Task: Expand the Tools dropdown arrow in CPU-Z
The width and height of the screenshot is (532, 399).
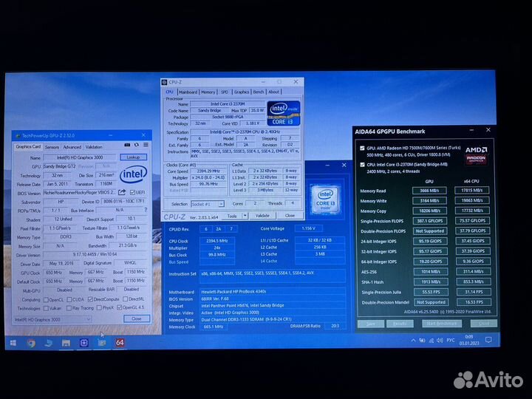Action: tap(245, 216)
